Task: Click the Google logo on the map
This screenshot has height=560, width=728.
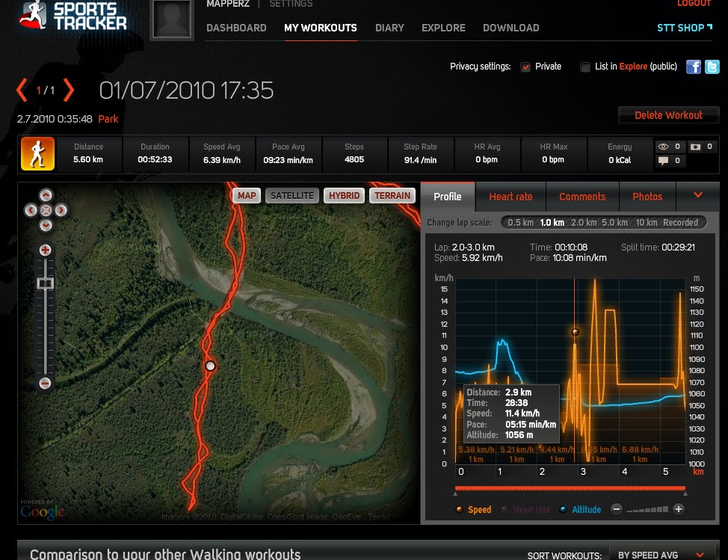Action: tap(43, 511)
